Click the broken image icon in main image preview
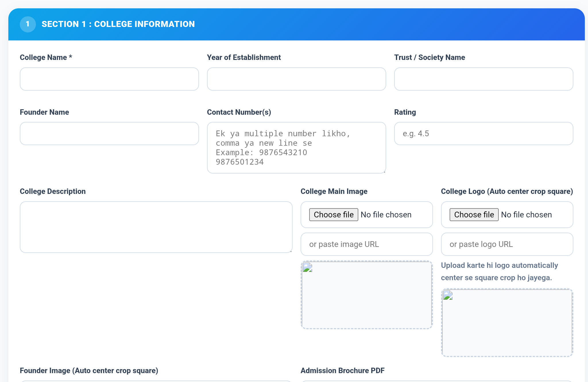Screen dimensions: 588x382 pyautogui.click(x=307, y=267)
